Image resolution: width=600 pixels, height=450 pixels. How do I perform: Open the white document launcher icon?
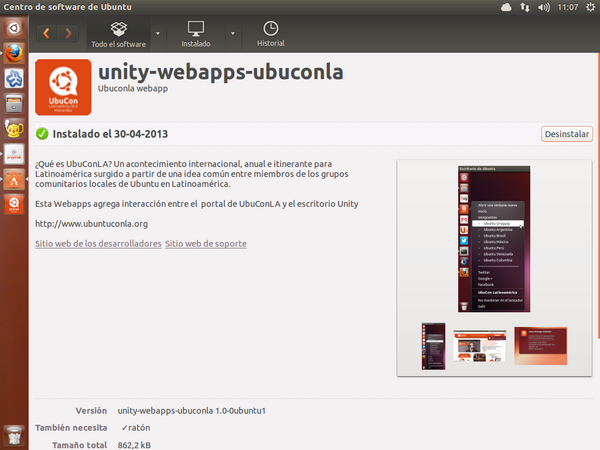(x=14, y=154)
